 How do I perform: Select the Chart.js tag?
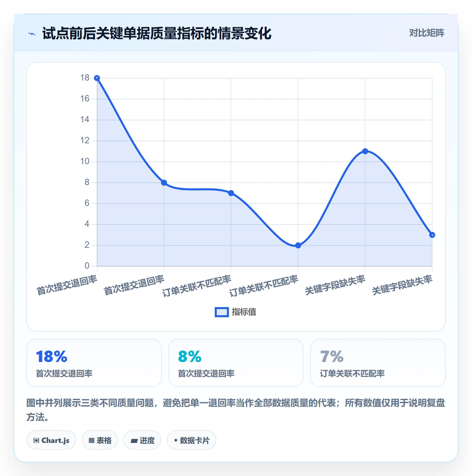[51, 440]
